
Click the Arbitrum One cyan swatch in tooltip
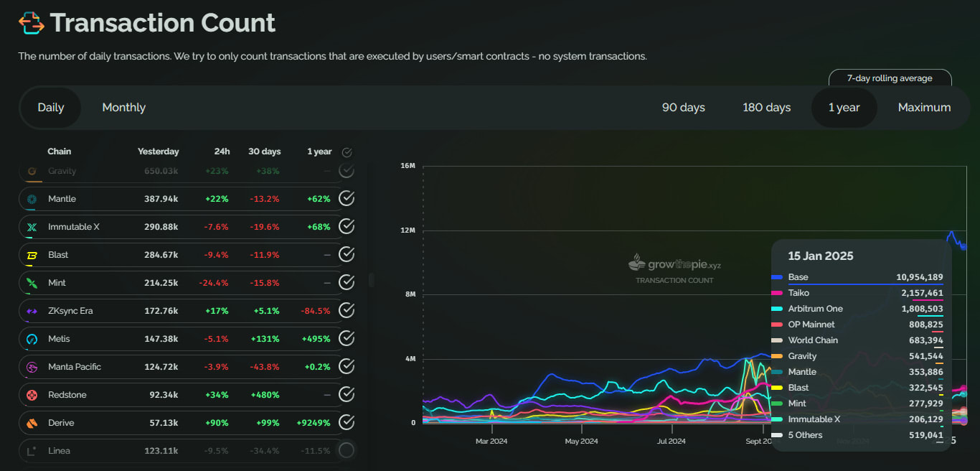pyautogui.click(x=777, y=309)
